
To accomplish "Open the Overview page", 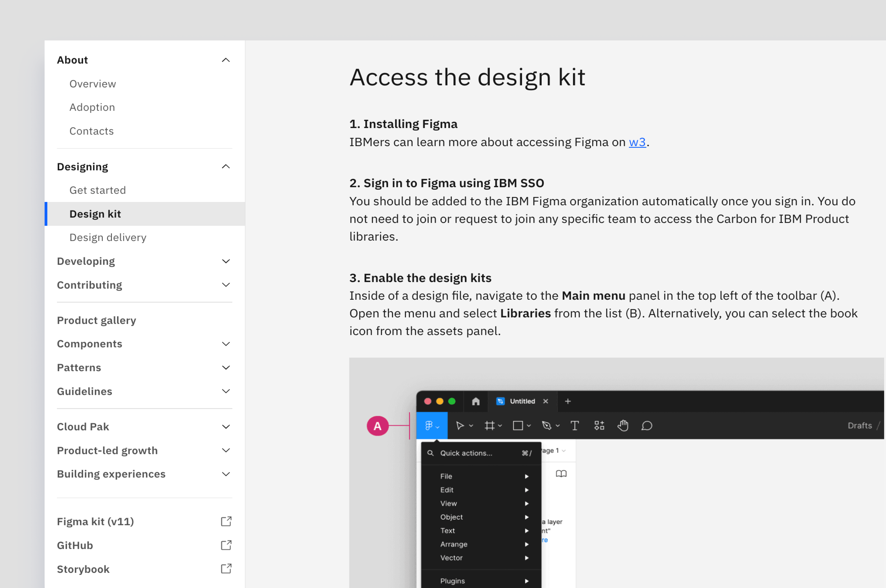I will [x=93, y=84].
